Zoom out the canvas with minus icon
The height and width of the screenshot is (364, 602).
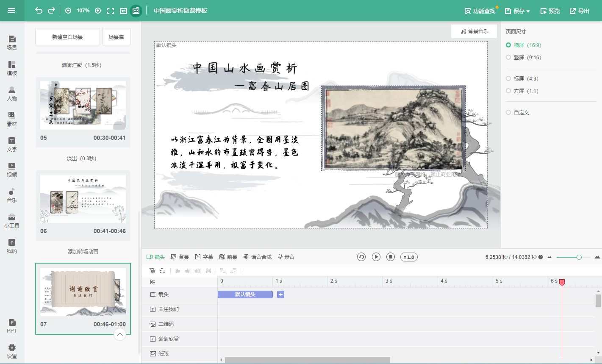click(x=68, y=11)
